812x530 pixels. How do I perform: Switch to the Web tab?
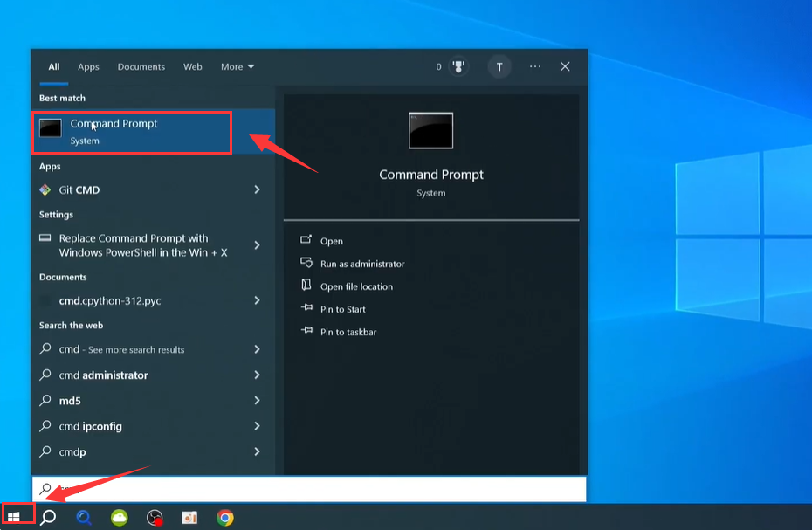click(x=193, y=67)
